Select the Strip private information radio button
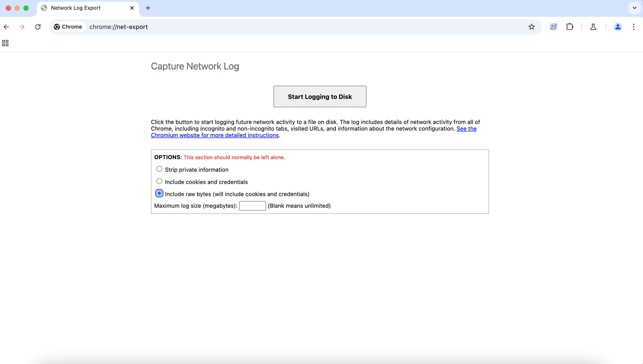Screen dimensions: 643x364 pos(159,169)
